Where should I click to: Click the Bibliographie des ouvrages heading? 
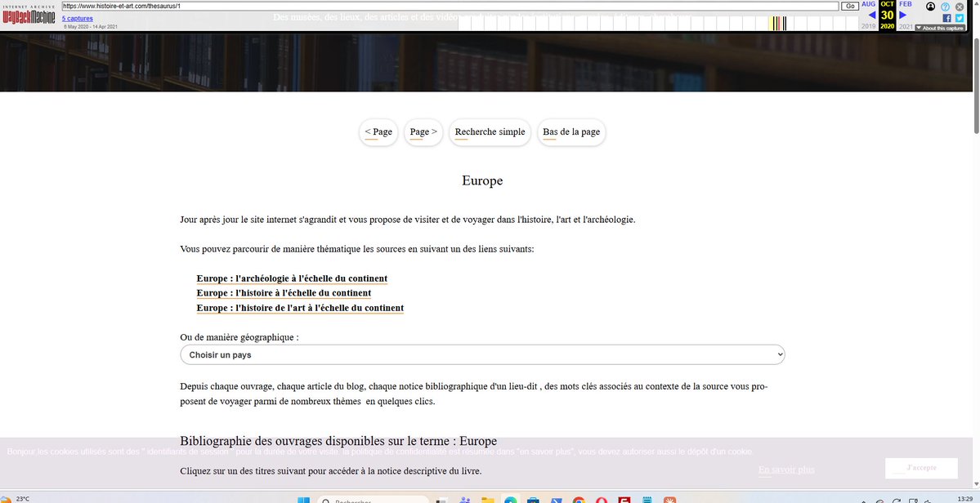[x=338, y=441]
